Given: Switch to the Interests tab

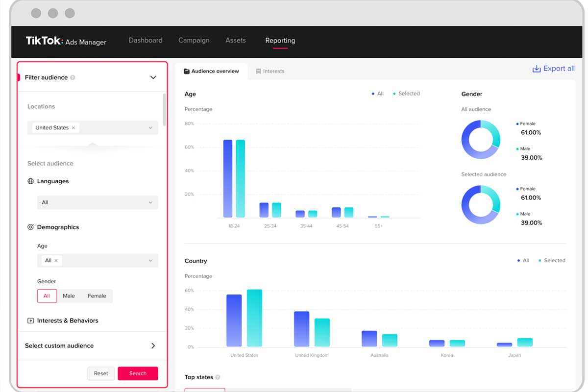Looking at the screenshot, I should (x=270, y=71).
